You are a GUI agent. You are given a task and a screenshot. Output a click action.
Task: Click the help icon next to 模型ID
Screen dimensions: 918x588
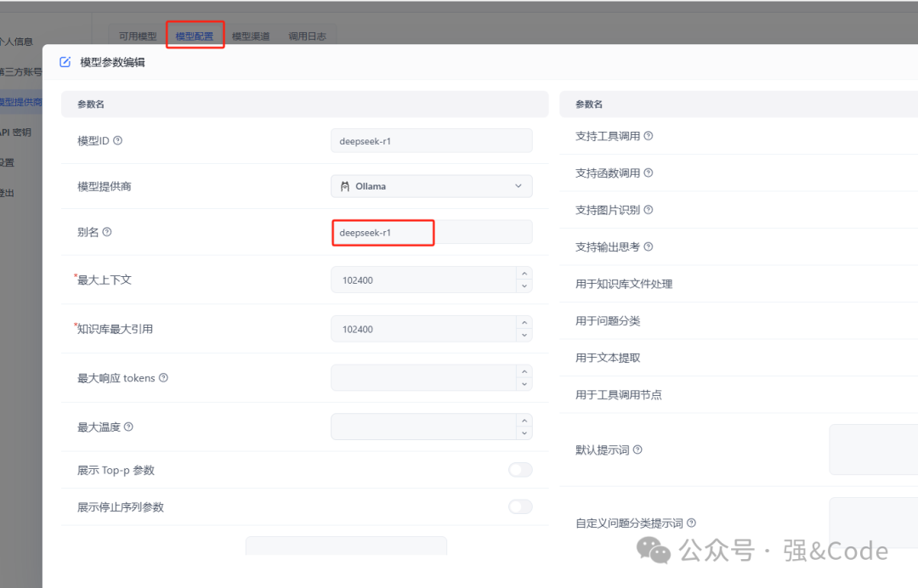pyautogui.click(x=118, y=140)
